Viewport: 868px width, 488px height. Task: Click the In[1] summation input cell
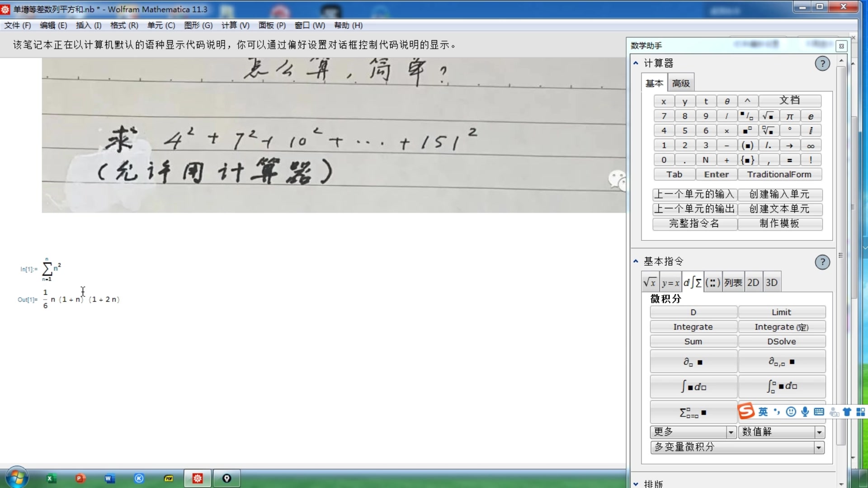click(51, 269)
